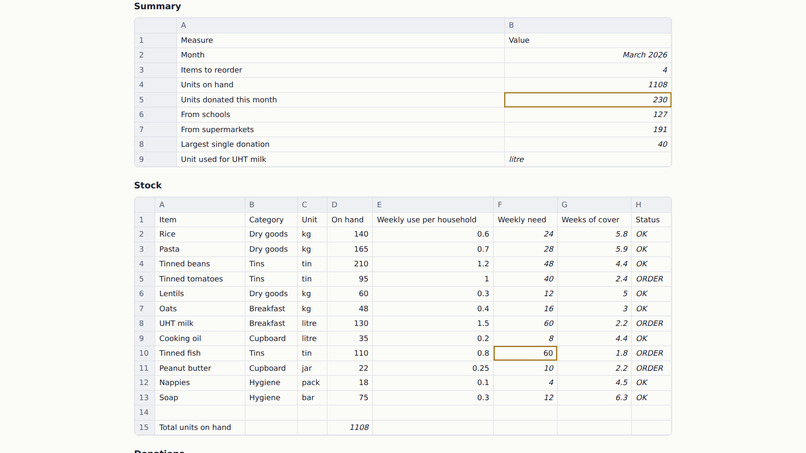Click the 'Unit used for UHT milk' label
806x453 pixels.
340,159
